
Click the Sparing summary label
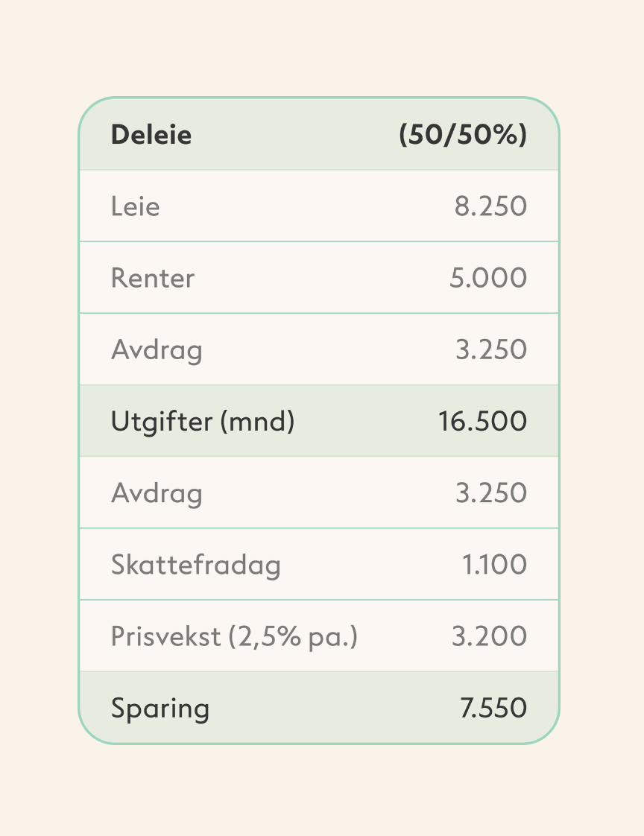[160, 709]
